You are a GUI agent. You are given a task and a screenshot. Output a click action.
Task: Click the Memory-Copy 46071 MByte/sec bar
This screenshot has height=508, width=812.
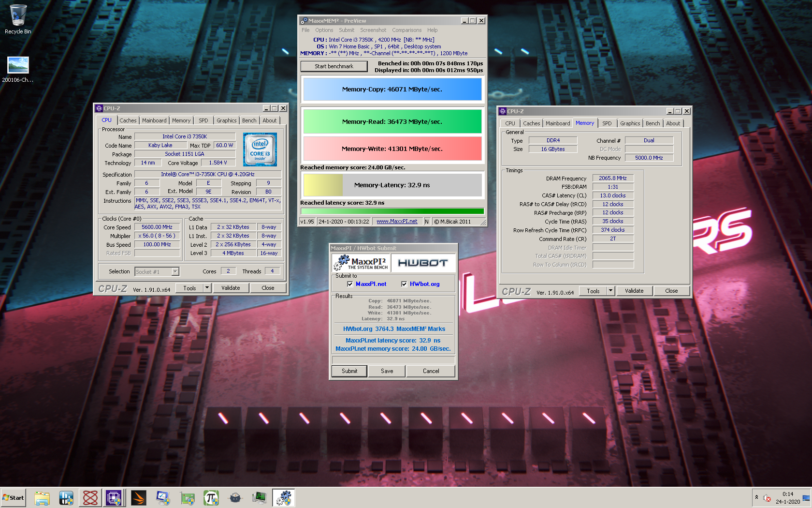point(392,90)
